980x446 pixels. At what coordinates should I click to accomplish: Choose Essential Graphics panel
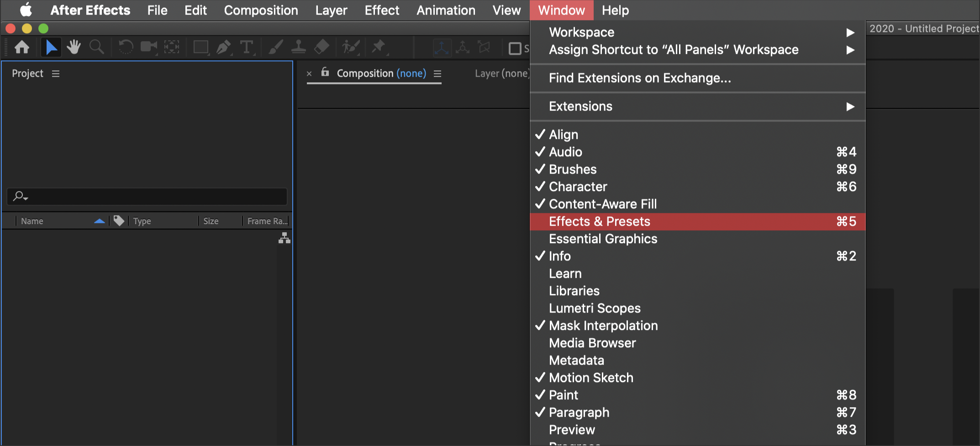click(697, 239)
